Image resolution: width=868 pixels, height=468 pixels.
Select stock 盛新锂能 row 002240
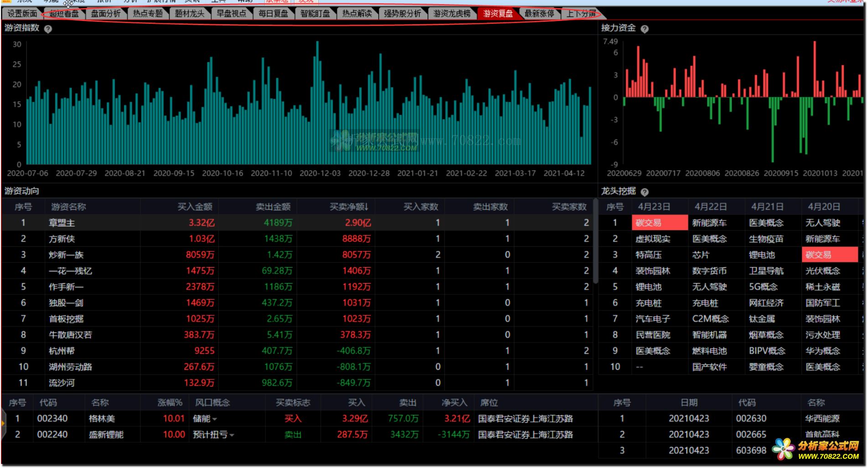coord(300,435)
